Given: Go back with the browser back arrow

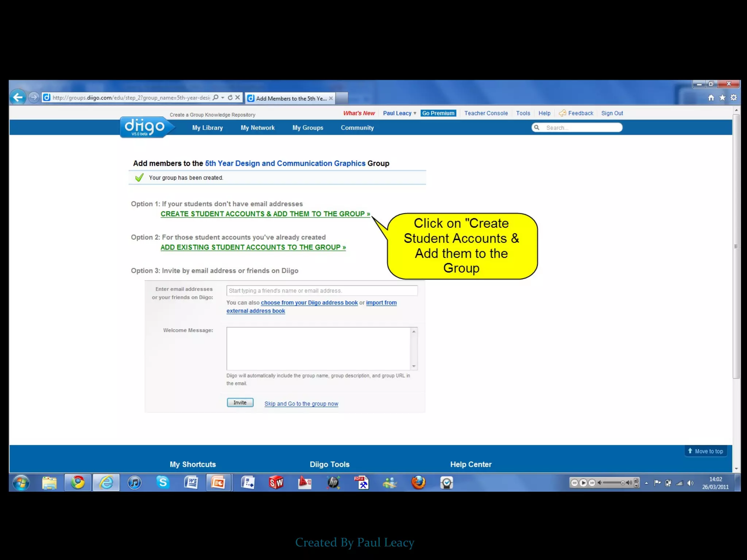Looking at the screenshot, I should 18,97.
